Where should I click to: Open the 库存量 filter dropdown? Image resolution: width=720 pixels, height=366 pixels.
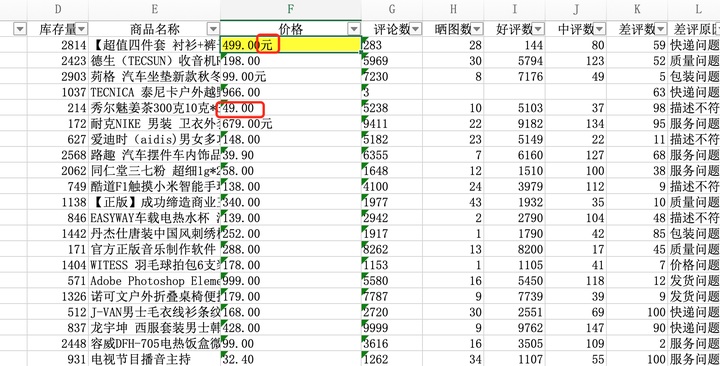pyautogui.click(x=81, y=29)
